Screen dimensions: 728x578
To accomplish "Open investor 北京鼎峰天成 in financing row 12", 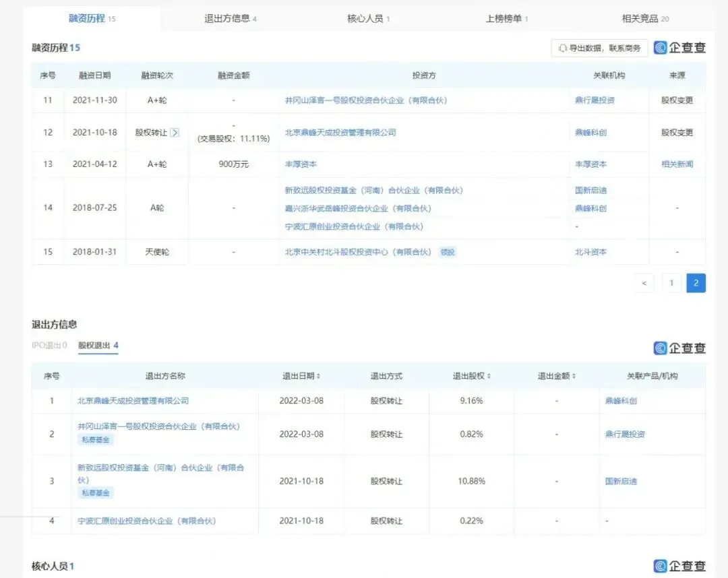I will 340,133.
